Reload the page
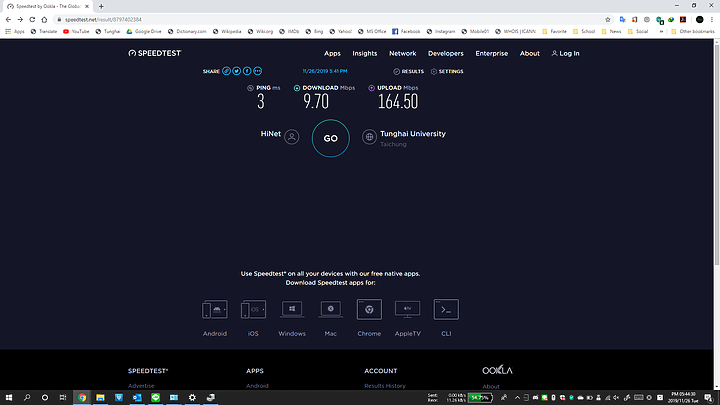 (x=32, y=20)
